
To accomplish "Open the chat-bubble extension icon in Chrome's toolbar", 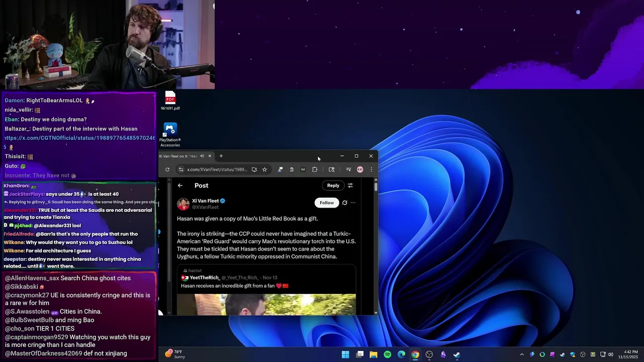I will [280, 169].
